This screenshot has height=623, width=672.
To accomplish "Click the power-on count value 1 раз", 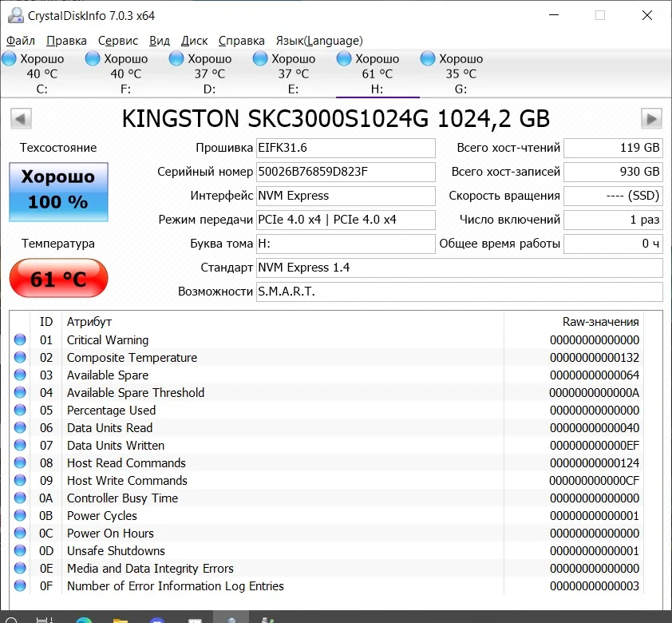I will 613,220.
